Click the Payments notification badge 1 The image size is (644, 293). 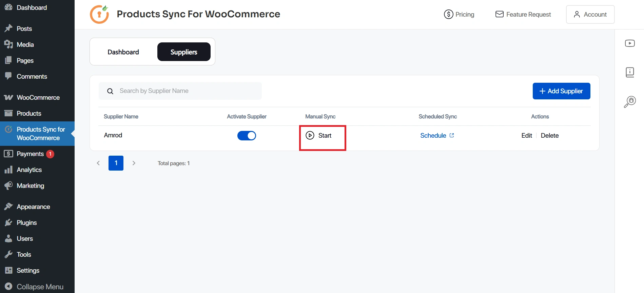pyautogui.click(x=50, y=154)
